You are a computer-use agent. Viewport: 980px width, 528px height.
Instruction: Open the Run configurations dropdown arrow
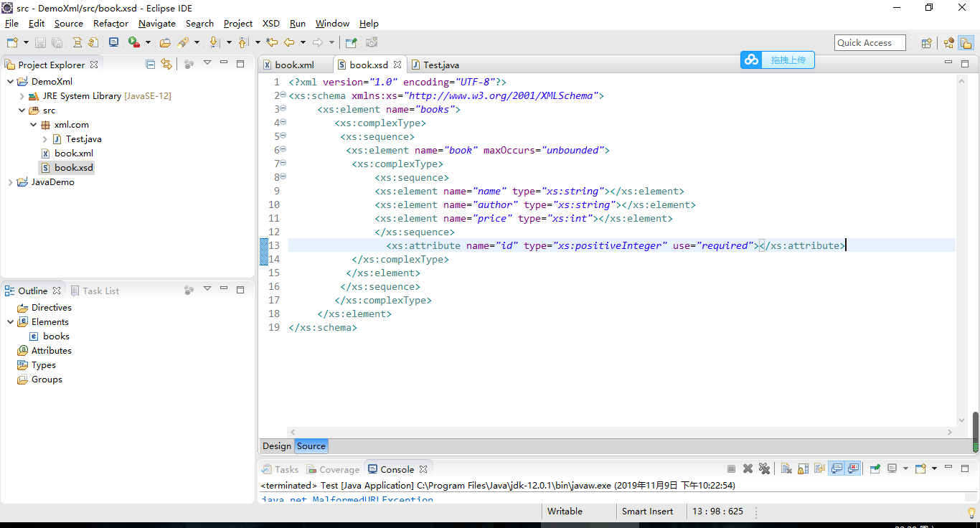tap(148, 43)
